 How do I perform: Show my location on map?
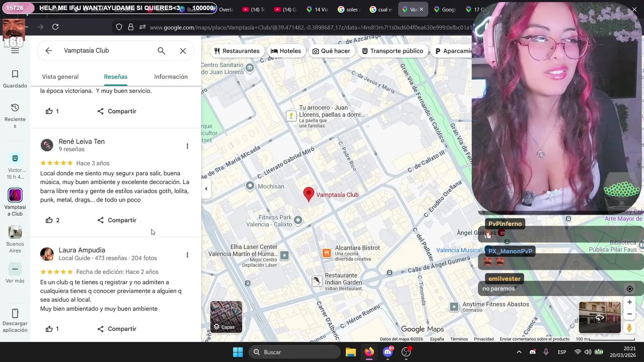pos(629,289)
